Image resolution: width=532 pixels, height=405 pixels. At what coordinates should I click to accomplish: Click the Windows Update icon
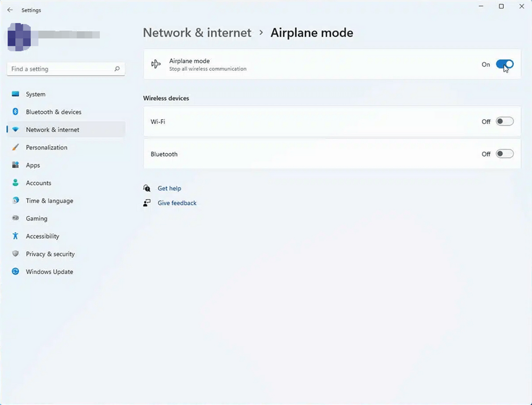pos(15,272)
